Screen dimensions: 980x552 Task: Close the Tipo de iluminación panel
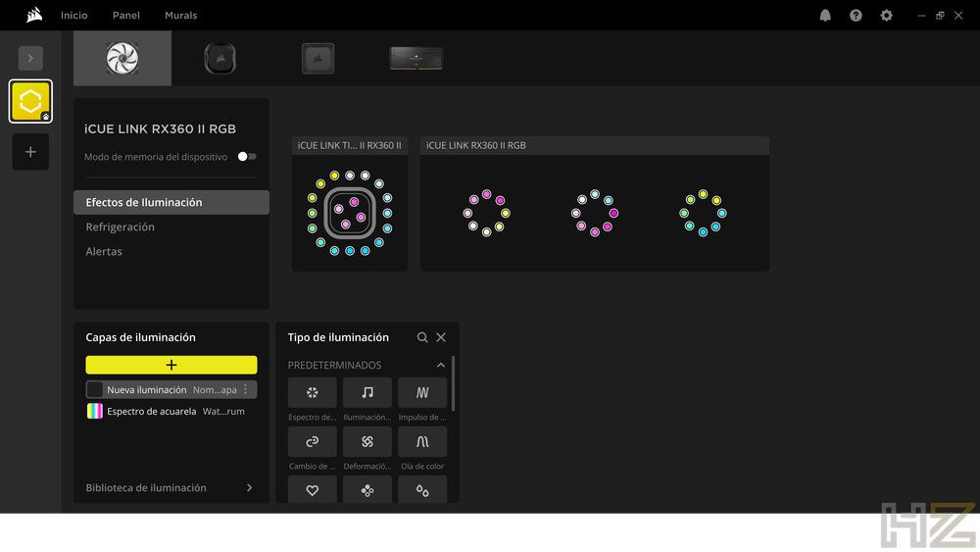pos(441,337)
